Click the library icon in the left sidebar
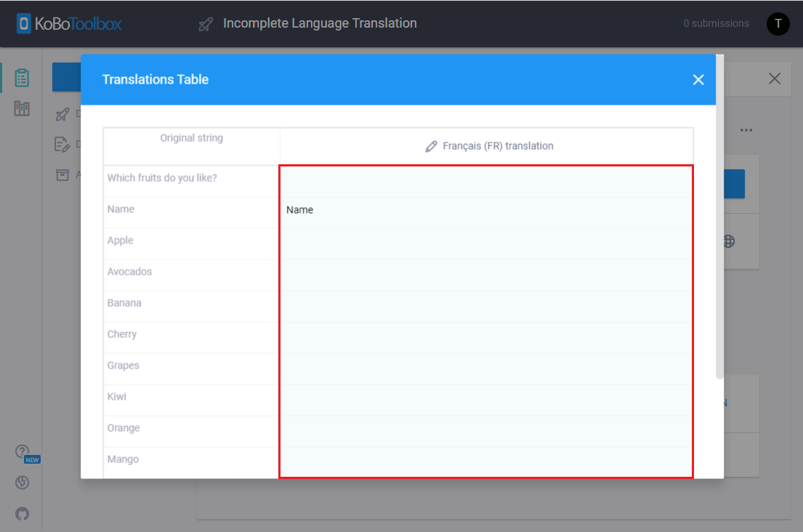Image resolution: width=803 pixels, height=532 pixels. pyautogui.click(x=21, y=108)
